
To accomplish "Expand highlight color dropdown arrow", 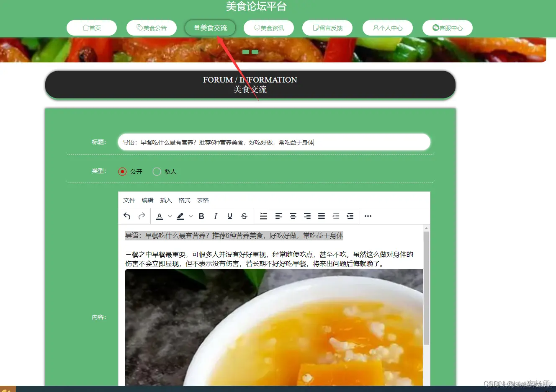I will (191, 216).
